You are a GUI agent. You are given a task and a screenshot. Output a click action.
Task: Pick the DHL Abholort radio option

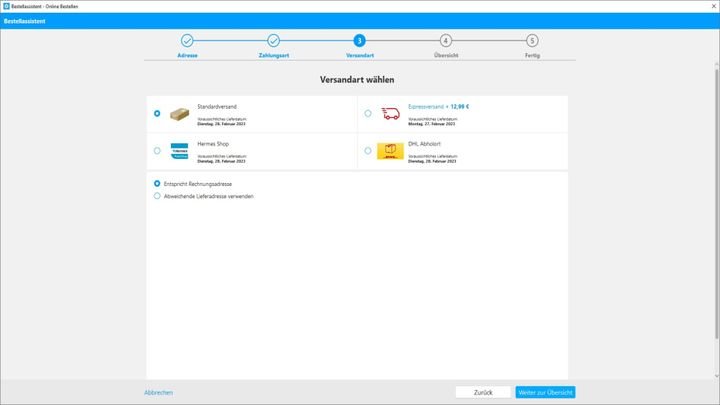point(368,151)
